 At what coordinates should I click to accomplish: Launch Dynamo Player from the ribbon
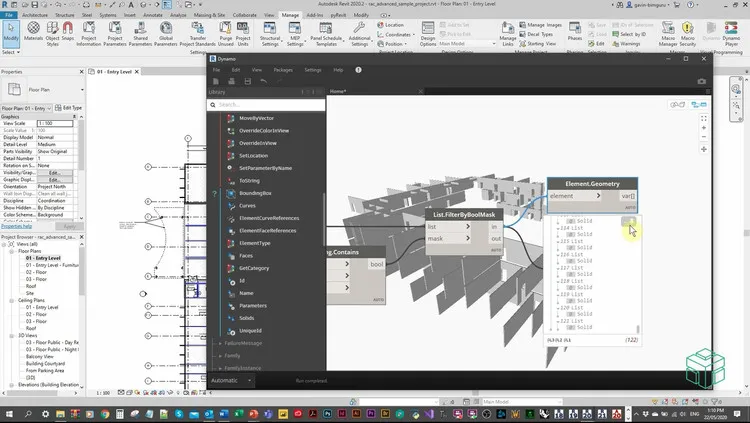[x=731, y=33]
